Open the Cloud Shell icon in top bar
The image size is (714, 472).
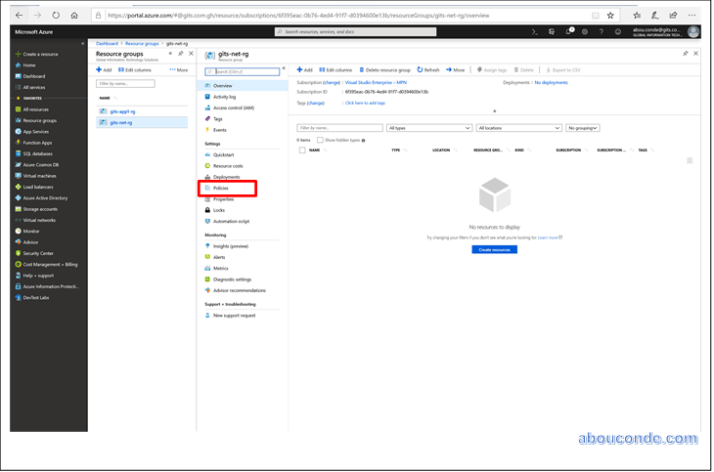[x=536, y=32]
